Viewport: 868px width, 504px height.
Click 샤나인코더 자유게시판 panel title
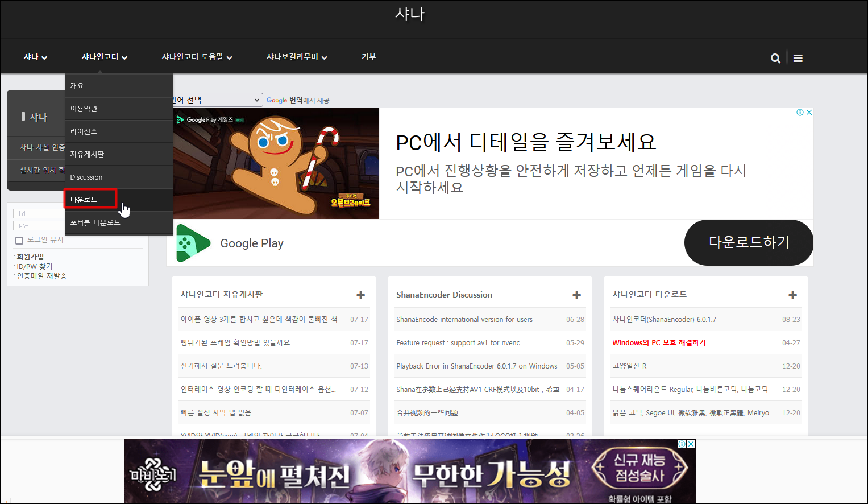tap(222, 295)
